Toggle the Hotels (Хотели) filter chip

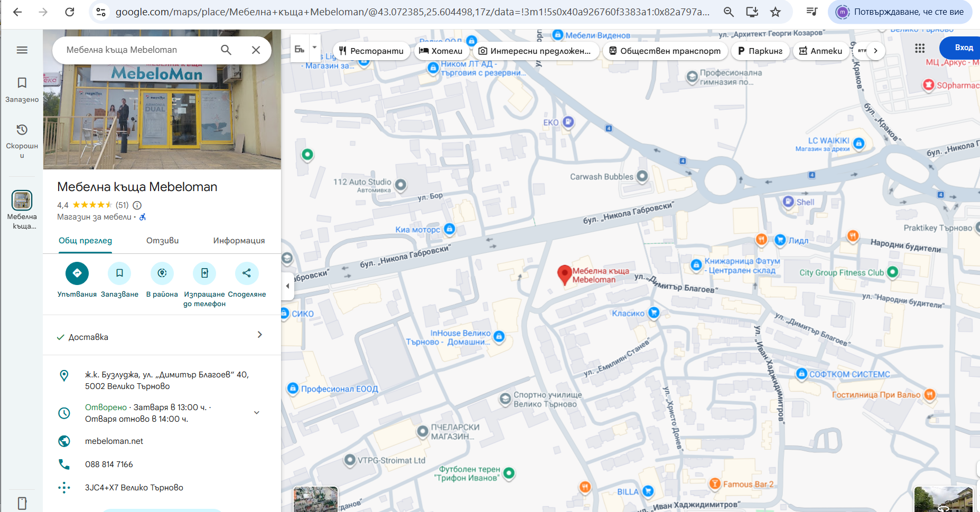point(441,51)
